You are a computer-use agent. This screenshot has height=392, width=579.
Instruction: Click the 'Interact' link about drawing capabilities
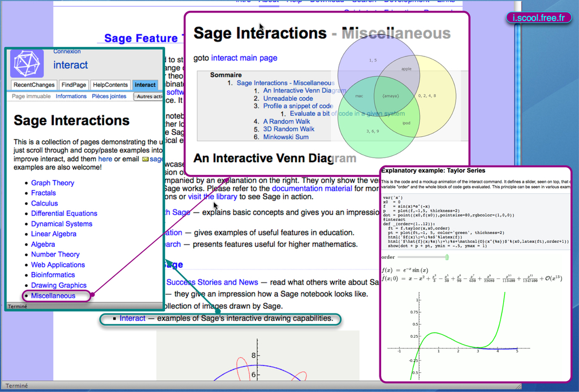132,318
